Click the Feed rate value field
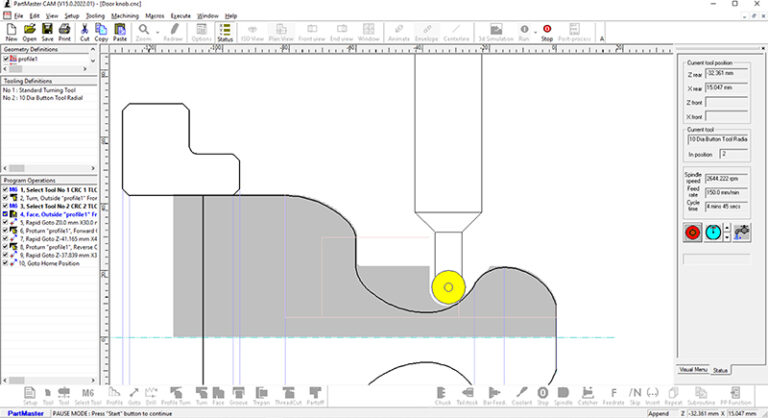Image resolution: width=768 pixels, height=418 pixels. point(726,193)
